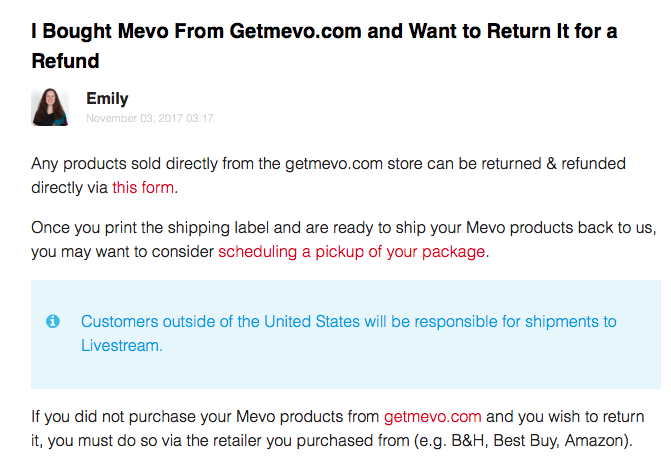Click the November 03, 2017 timestamp

coord(149,118)
